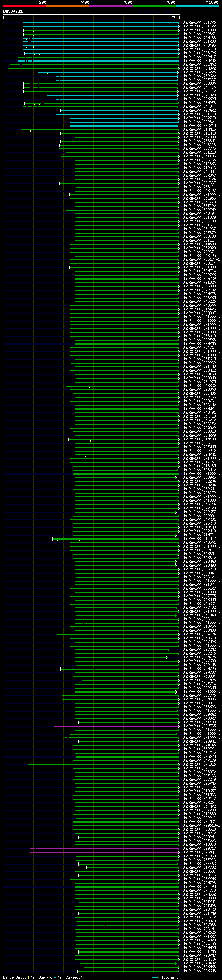Click the red 20% identity legend bar
222x980 pixels.
25,6
